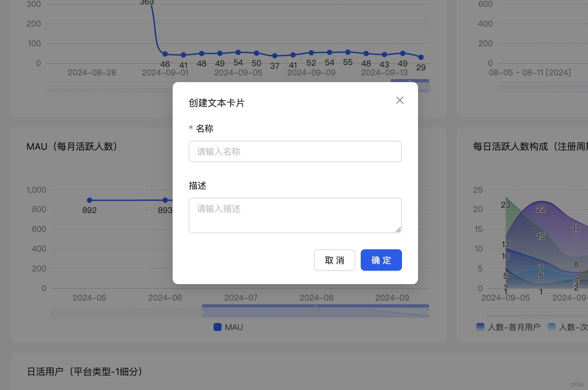This screenshot has width=588, height=390.
Task: Click the MAU zoom slider top drag bar
Action: pyautogui.click(x=315, y=306)
